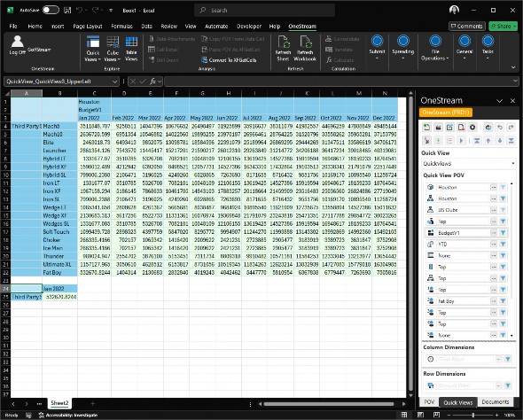Toggle the AutoSave switch
523x420 pixels.
[x=51, y=10]
